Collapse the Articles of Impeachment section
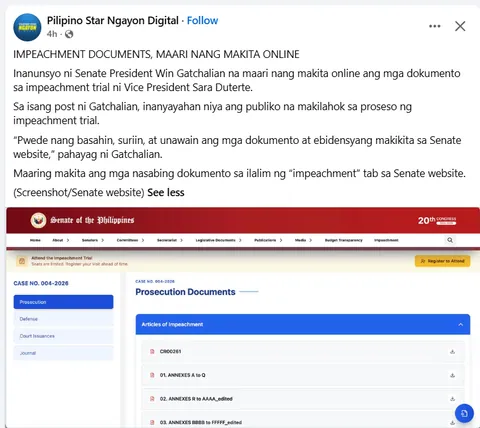Screen dimensions: 480x428 461,324
